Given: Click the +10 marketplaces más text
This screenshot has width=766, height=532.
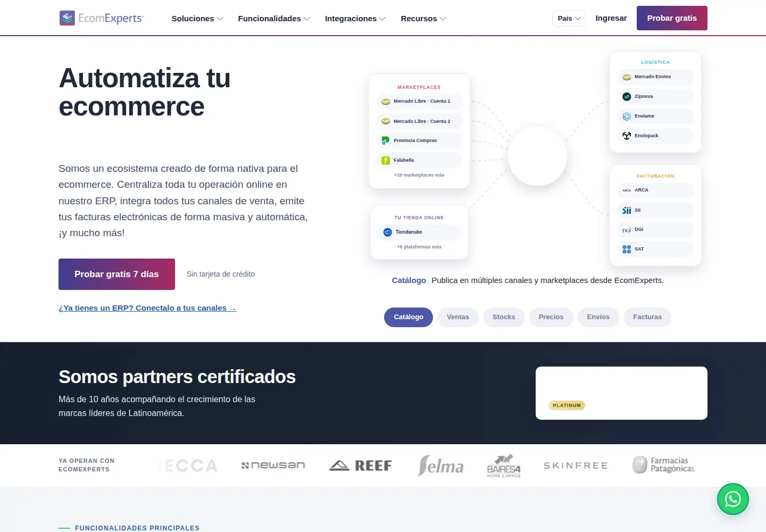Looking at the screenshot, I should 419,175.
